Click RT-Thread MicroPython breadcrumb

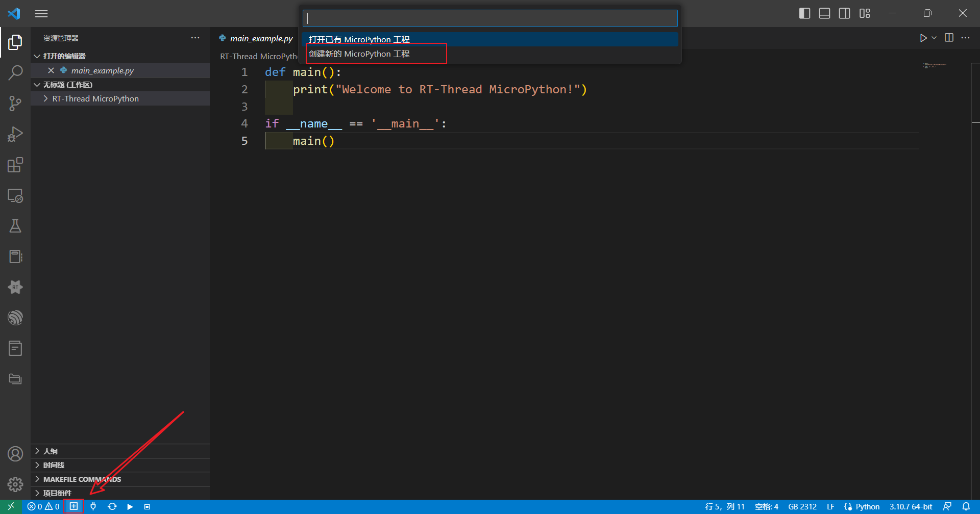pos(259,56)
